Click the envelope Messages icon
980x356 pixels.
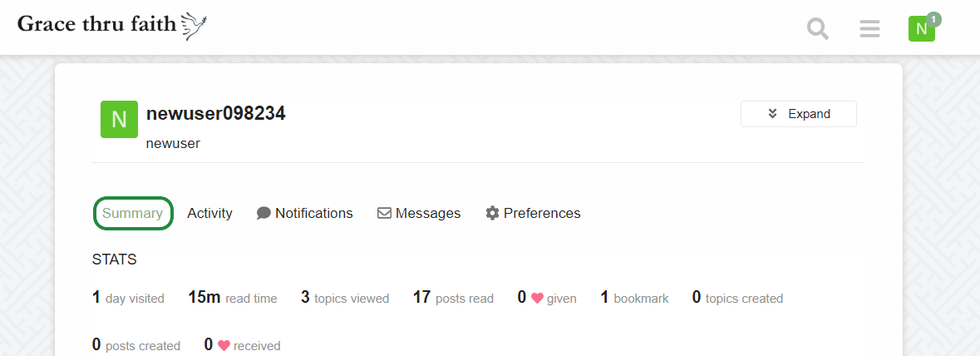click(x=384, y=213)
